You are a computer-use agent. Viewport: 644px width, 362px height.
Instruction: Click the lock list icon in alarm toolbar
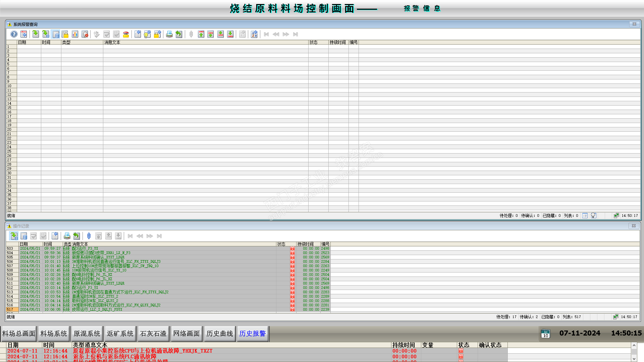click(65, 34)
